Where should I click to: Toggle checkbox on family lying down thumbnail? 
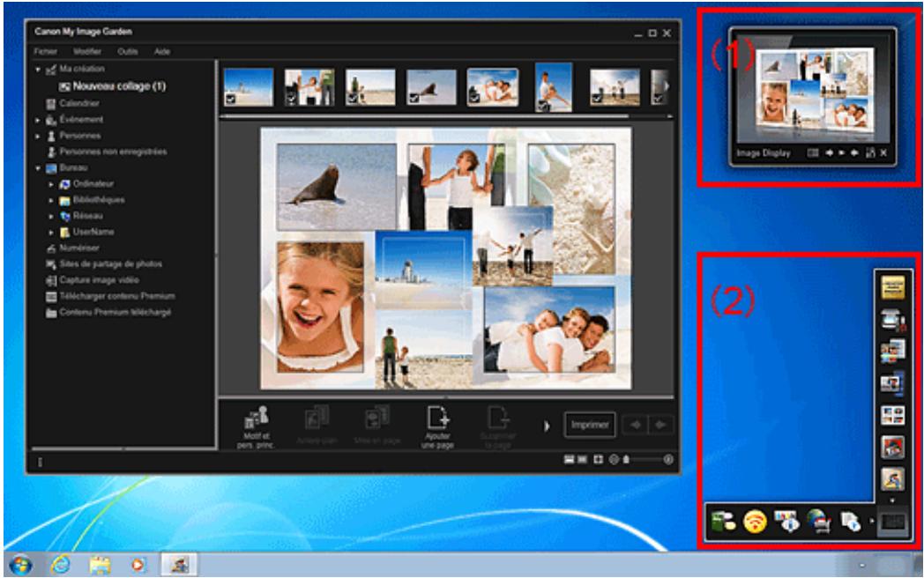[474, 99]
